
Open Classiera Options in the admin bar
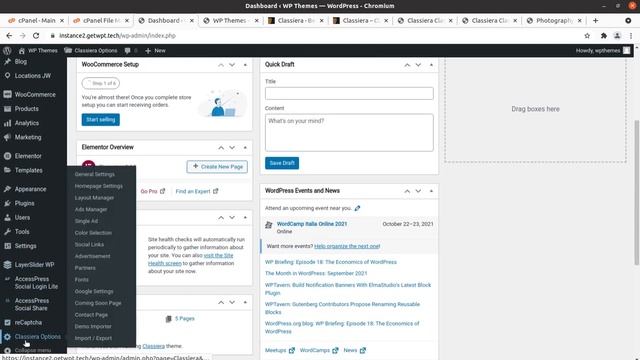91,51
